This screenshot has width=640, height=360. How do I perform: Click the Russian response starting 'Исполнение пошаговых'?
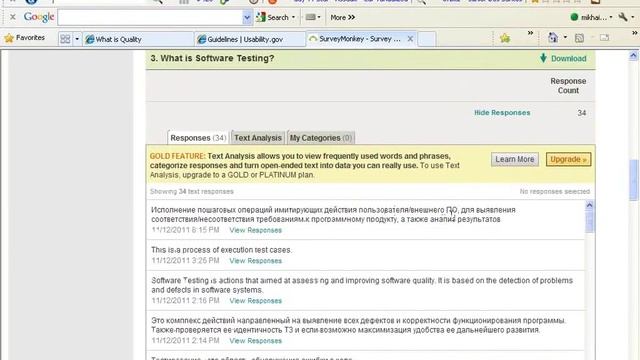(333, 215)
